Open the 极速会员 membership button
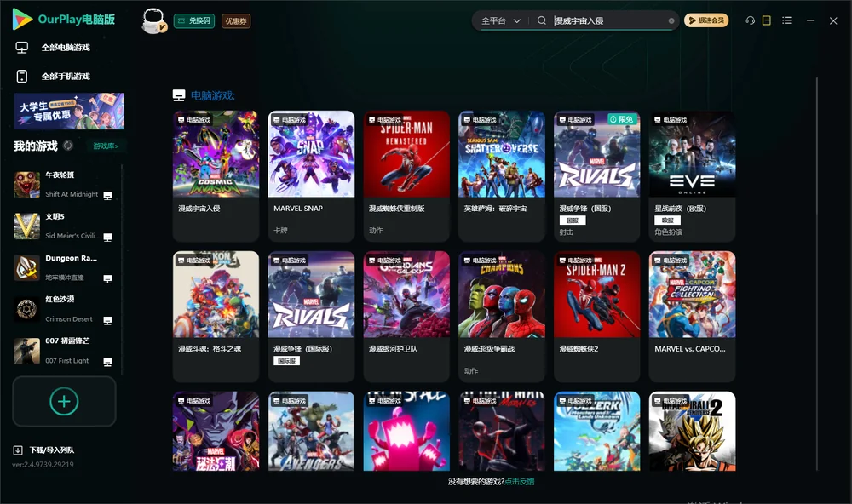Viewport: 852px width, 504px height. click(x=706, y=20)
